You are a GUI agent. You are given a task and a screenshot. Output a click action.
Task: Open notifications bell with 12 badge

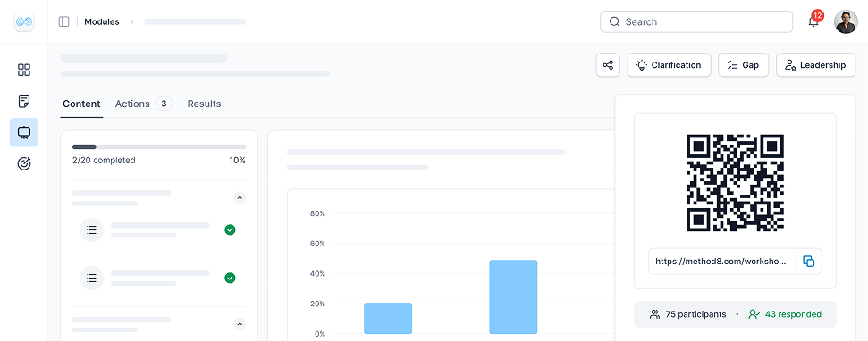[813, 21]
